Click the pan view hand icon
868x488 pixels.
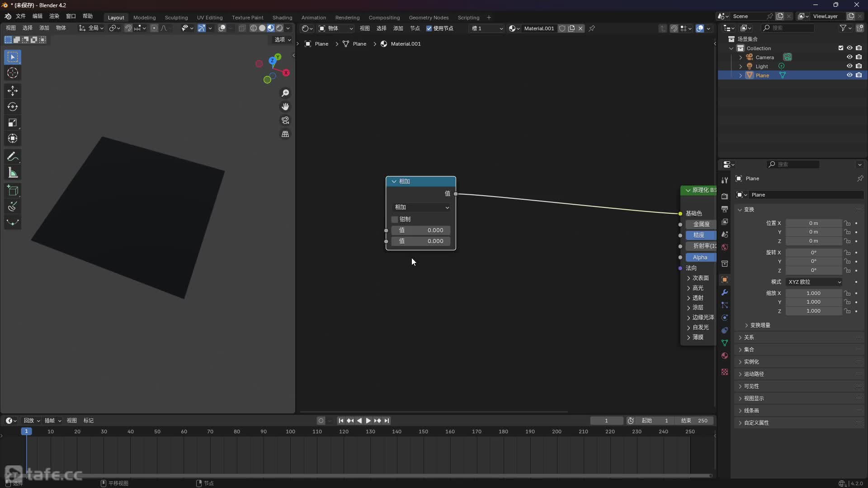(285, 107)
